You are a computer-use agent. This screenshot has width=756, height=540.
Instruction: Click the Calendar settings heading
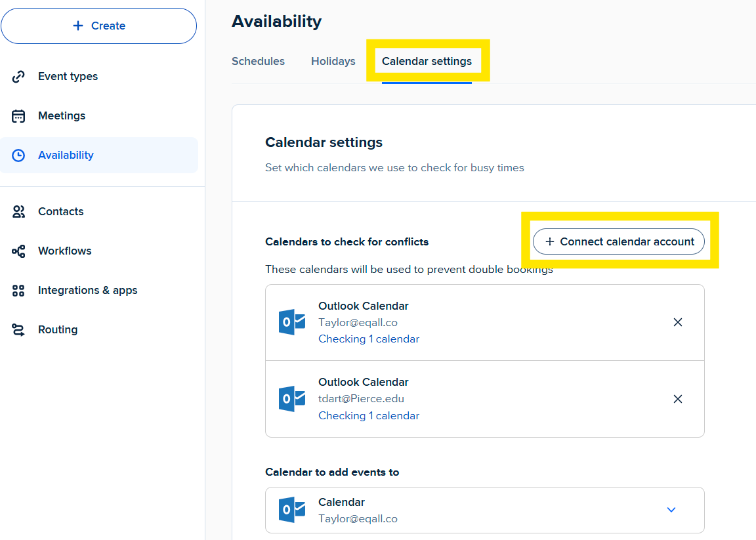click(x=324, y=142)
